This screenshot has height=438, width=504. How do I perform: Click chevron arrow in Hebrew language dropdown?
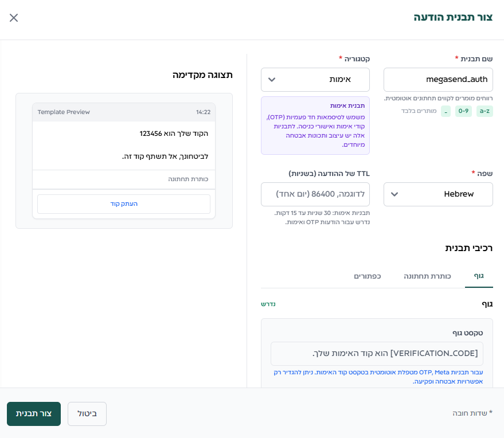(394, 194)
